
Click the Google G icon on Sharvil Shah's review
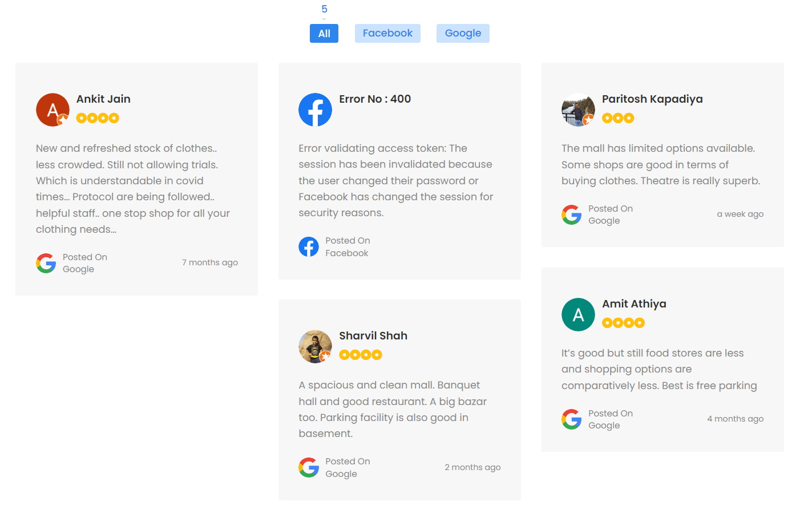(309, 467)
